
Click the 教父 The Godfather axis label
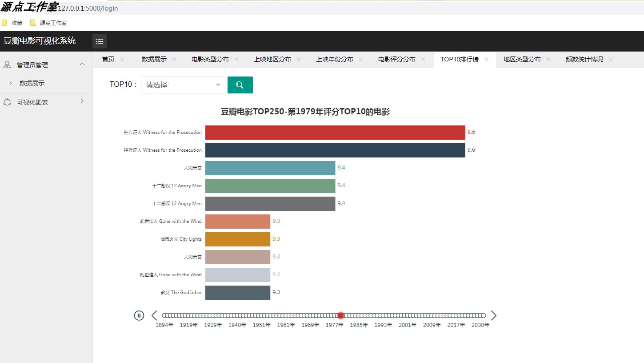[181, 293]
